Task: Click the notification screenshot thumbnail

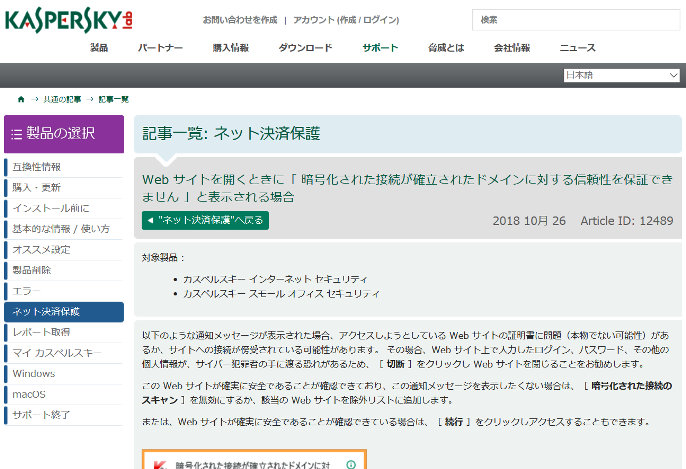Action: [x=254, y=459]
